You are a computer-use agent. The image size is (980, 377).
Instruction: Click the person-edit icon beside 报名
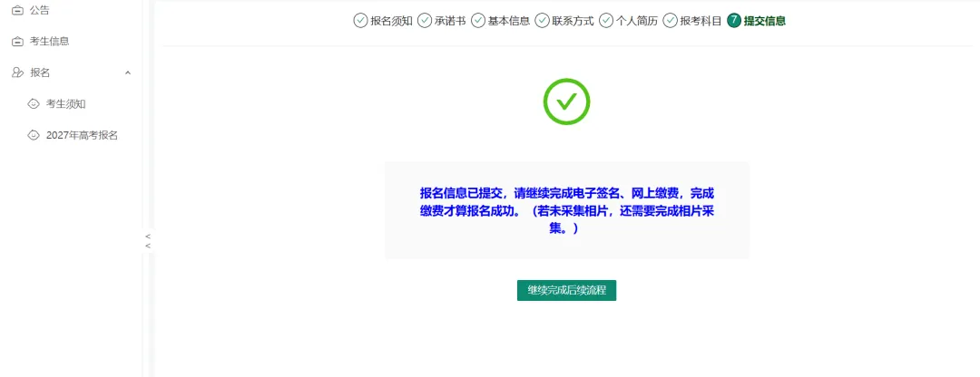click(17, 72)
